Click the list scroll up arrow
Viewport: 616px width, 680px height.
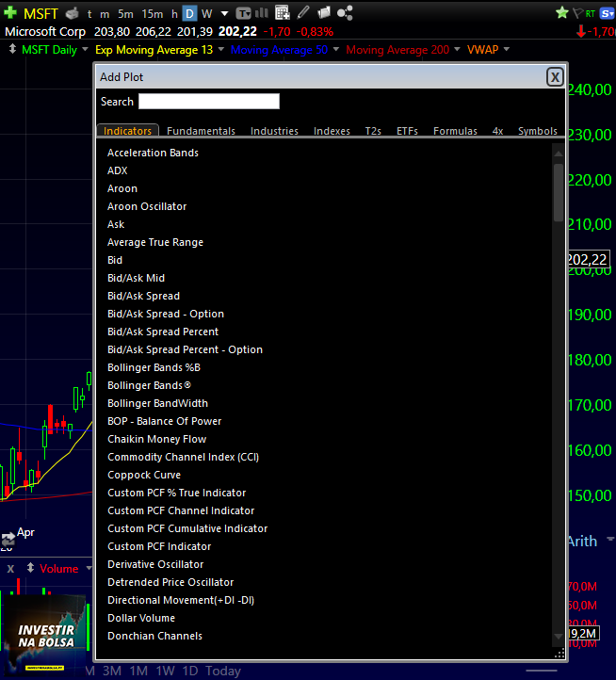[559, 154]
